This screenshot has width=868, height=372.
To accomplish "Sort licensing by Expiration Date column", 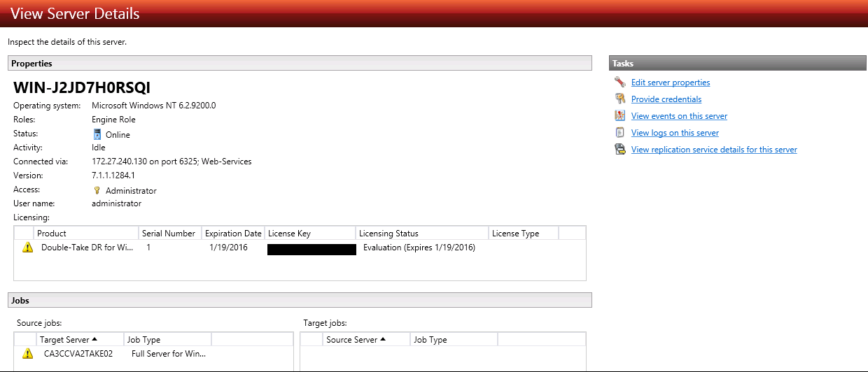I will 233,233.
